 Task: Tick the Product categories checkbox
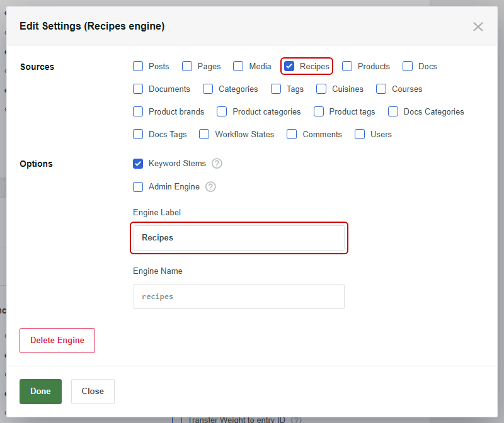(222, 111)
